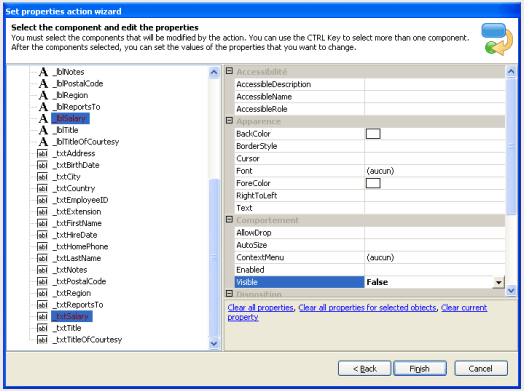Screen dimensions: 524x391
Task: Click component tree scrollbar up arrow
Action: [214, 72]
